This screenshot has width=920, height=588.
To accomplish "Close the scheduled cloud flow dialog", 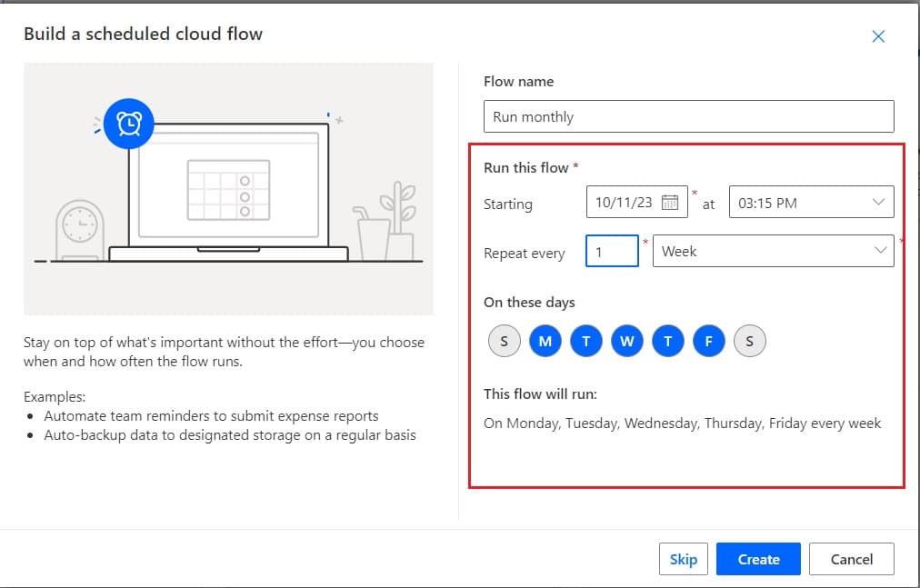I will click(878, 36).
